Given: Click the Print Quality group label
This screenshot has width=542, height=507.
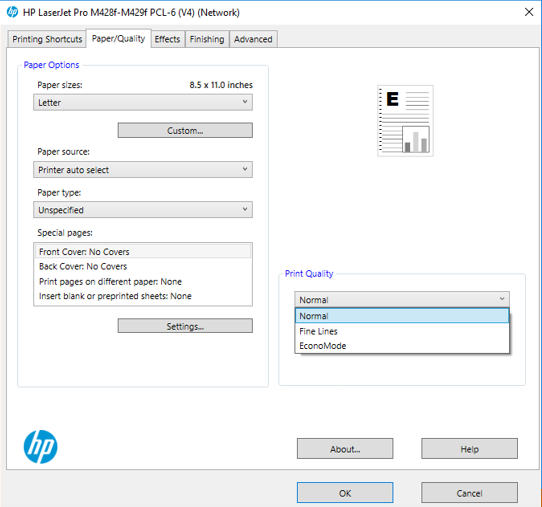Looking at the screenshot, I should (309, 273).
